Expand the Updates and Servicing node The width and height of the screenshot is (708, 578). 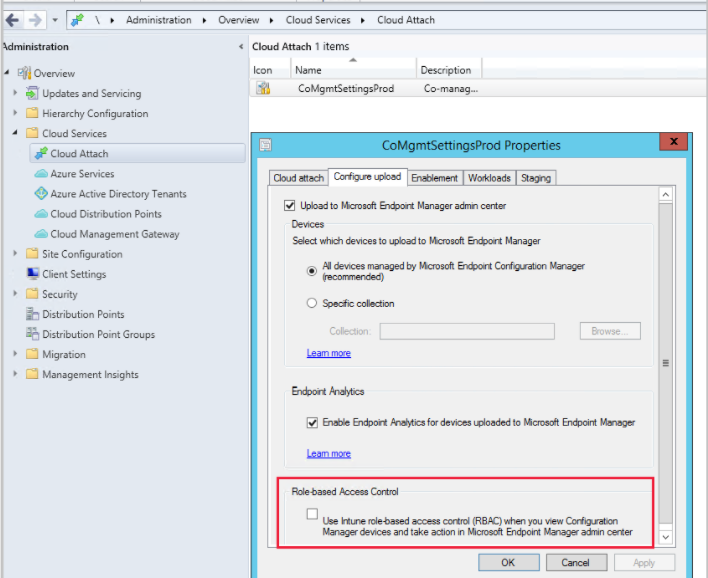point(15,93)
